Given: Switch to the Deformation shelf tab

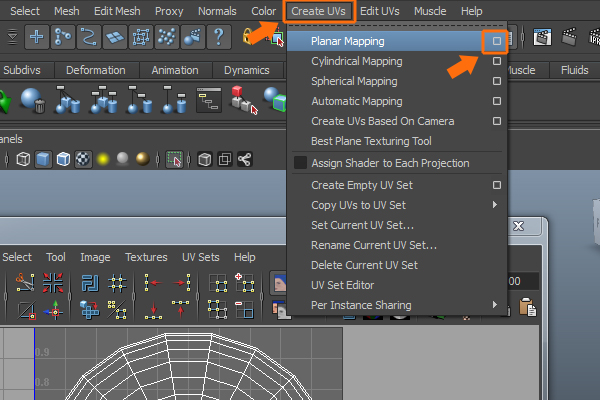Looking at the screenshot, I should pos(96,71).
